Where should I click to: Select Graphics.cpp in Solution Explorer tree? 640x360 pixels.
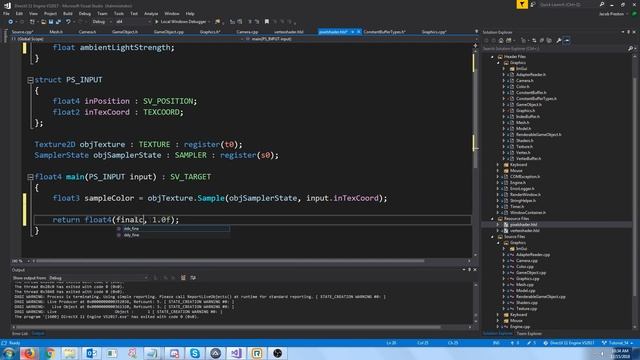coord(527,279)
